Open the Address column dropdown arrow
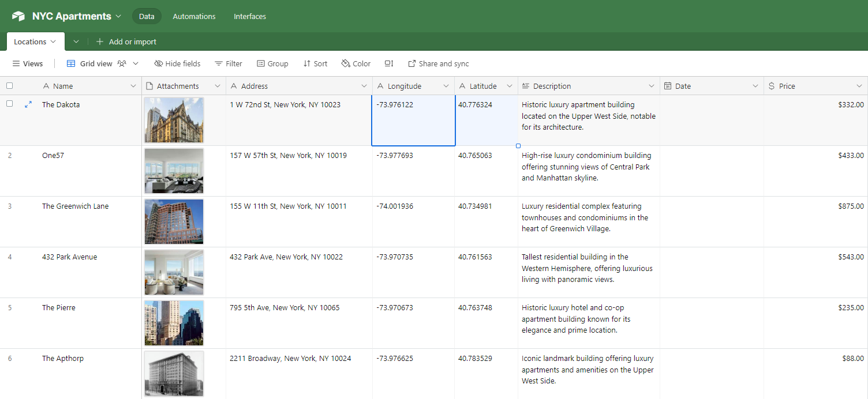The image size is (868, 399). [364, 86]
